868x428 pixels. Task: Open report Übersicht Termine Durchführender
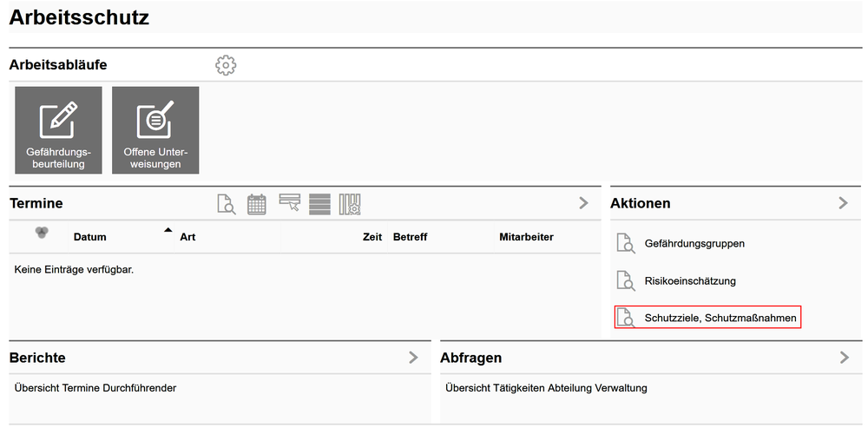click(x=95, y=388)
